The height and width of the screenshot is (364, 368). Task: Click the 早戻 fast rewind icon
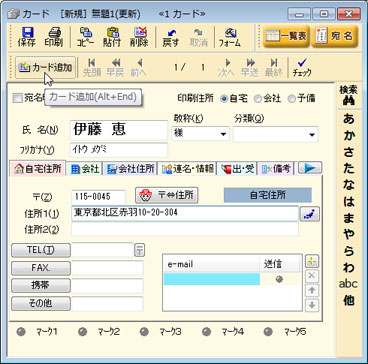click(x=115, y=68)
